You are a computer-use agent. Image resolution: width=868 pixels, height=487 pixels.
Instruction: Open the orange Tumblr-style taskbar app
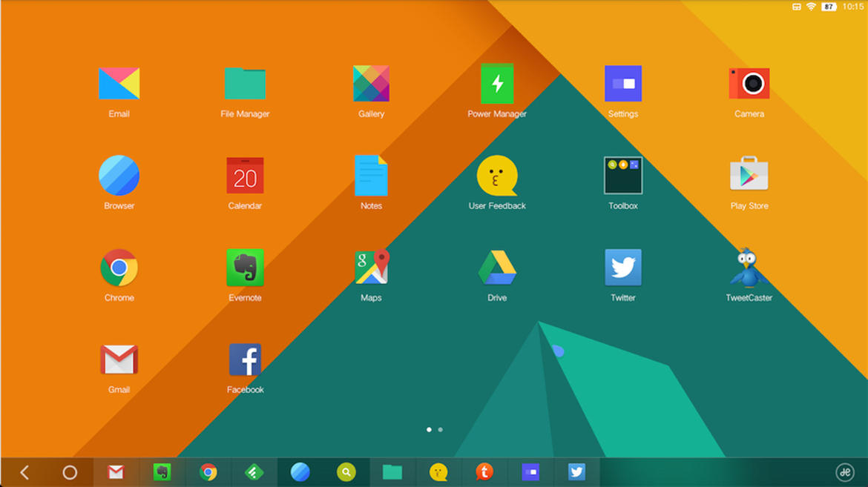pos(484,472)
